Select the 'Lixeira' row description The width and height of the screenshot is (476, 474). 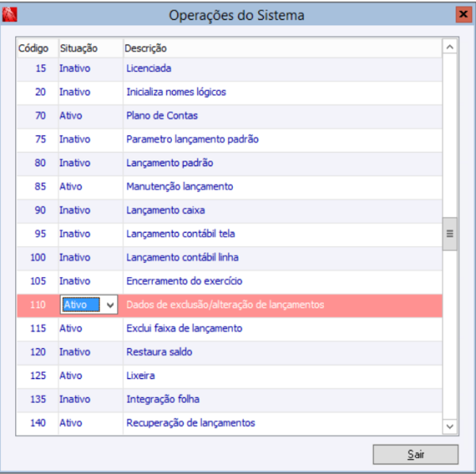click(140, 376)
